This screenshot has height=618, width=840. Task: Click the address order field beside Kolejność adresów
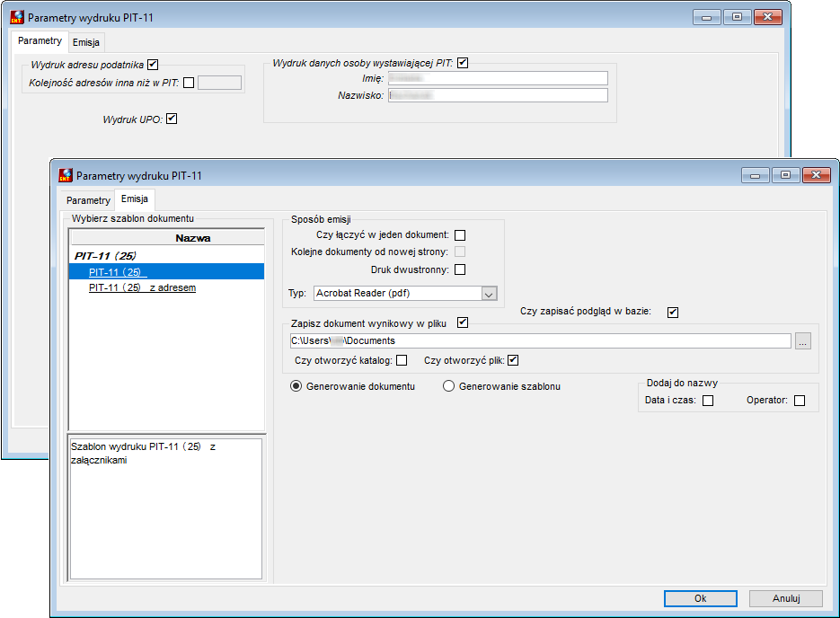219,83
